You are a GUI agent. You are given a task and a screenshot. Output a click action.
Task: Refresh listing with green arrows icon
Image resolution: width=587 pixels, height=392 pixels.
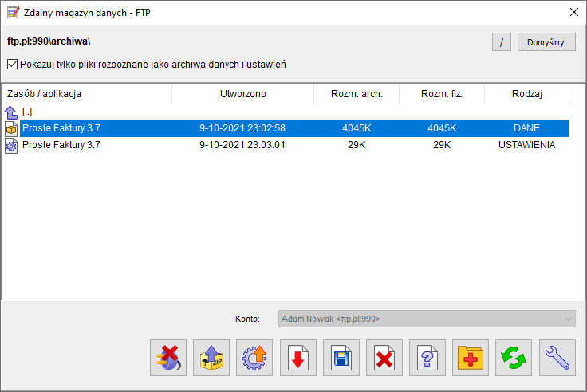(514, 358)
